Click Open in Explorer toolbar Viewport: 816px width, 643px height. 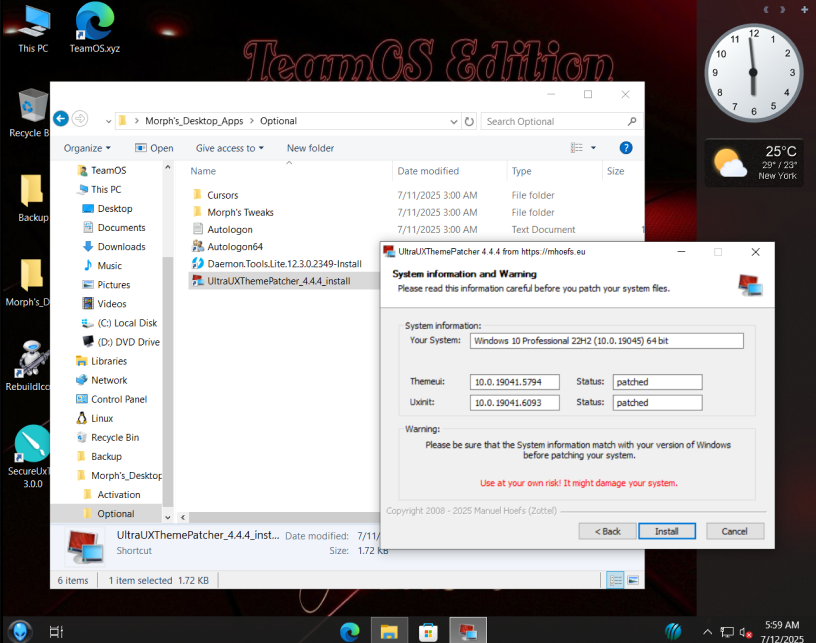(154, 148)
